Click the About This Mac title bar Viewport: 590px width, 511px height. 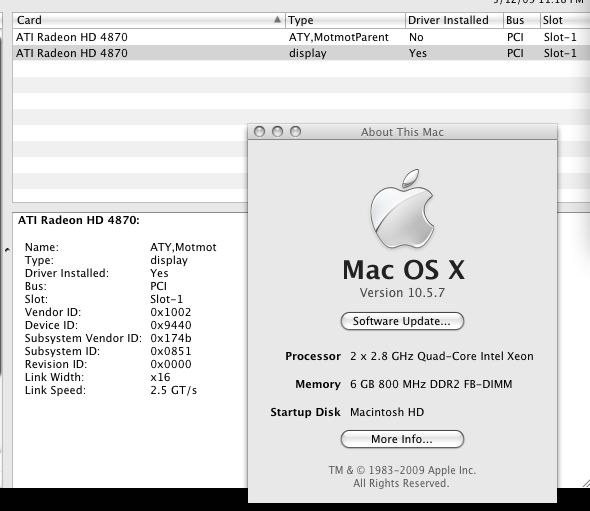point(402,132)
